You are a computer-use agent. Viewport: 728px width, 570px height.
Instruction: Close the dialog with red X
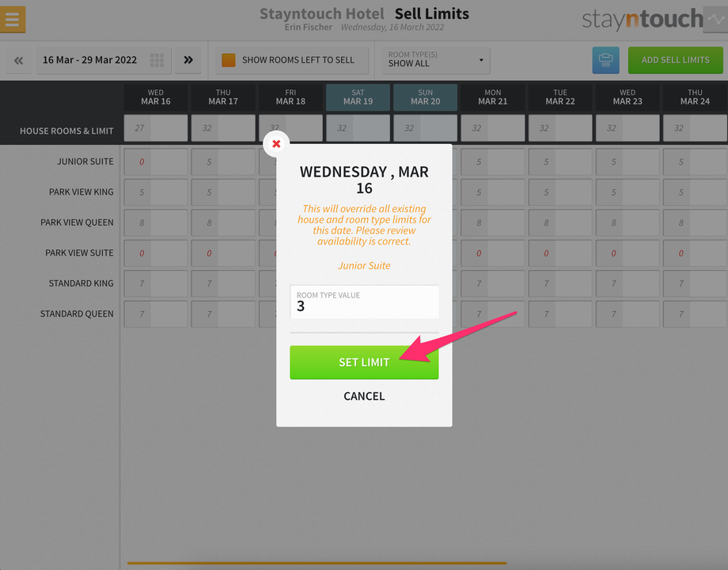pos(276,144)
